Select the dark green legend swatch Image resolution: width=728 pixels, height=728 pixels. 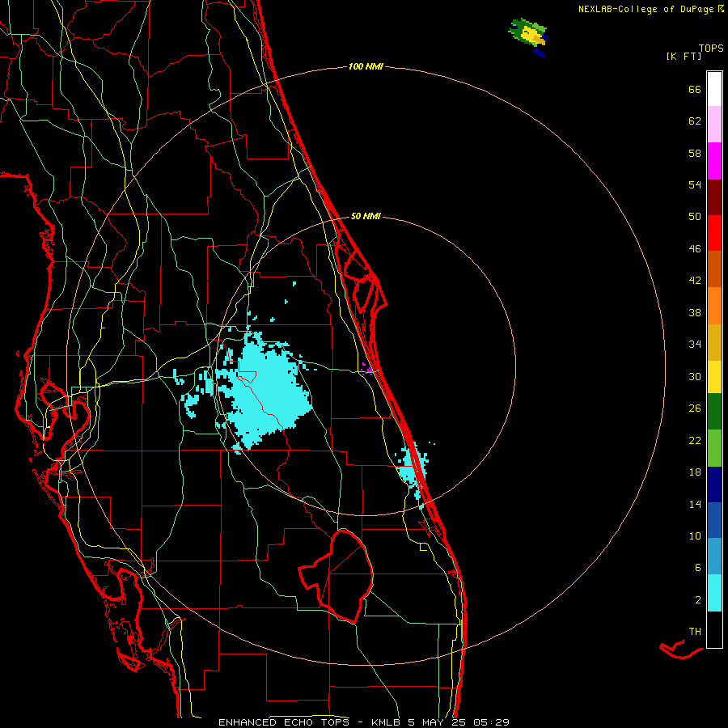(x=714, y=412)
